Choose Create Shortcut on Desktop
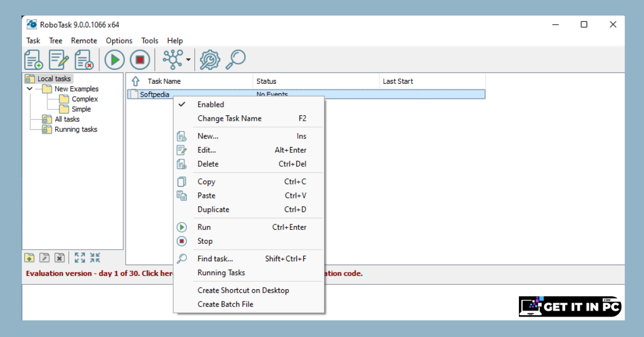Screen dimensions: 644x337 [x=249, y=291]
